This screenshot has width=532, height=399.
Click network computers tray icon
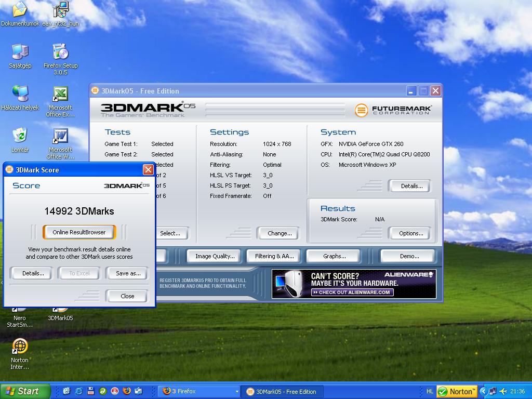point(493,391)
